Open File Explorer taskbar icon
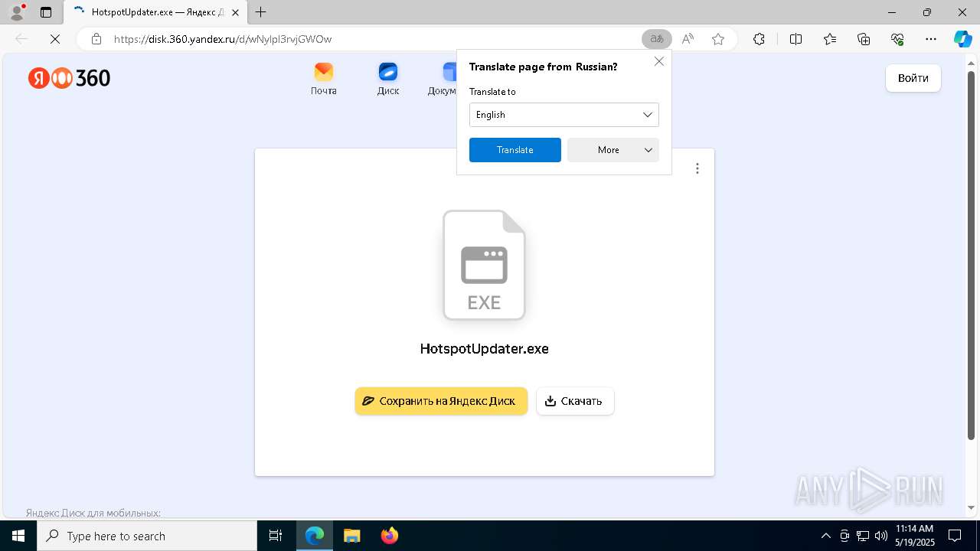Viewport: 980px width, 551px height. [x=351, y=536]
